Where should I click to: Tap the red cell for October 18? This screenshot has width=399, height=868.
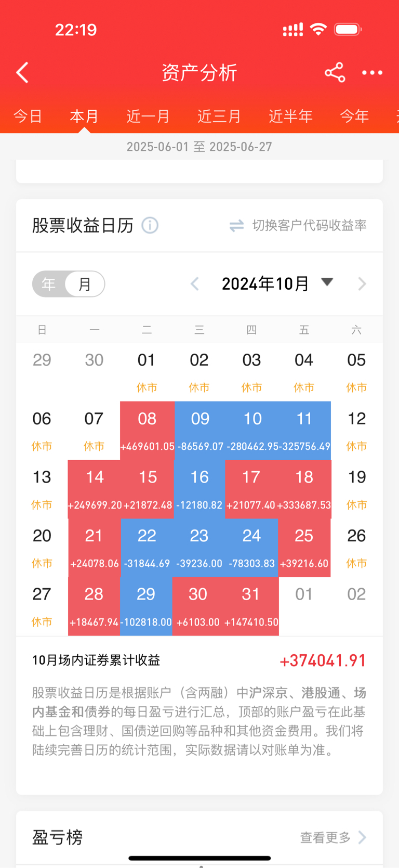tap(304, 489)
